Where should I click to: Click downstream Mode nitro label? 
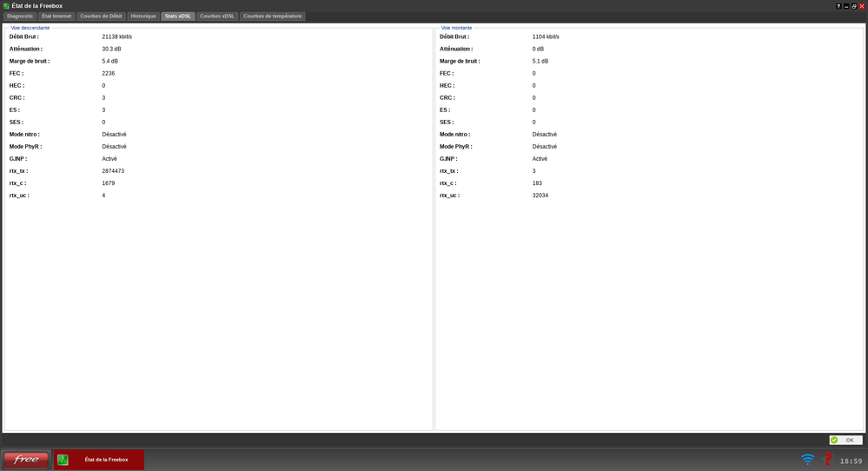pyautogui.click(x=24, y=135)
